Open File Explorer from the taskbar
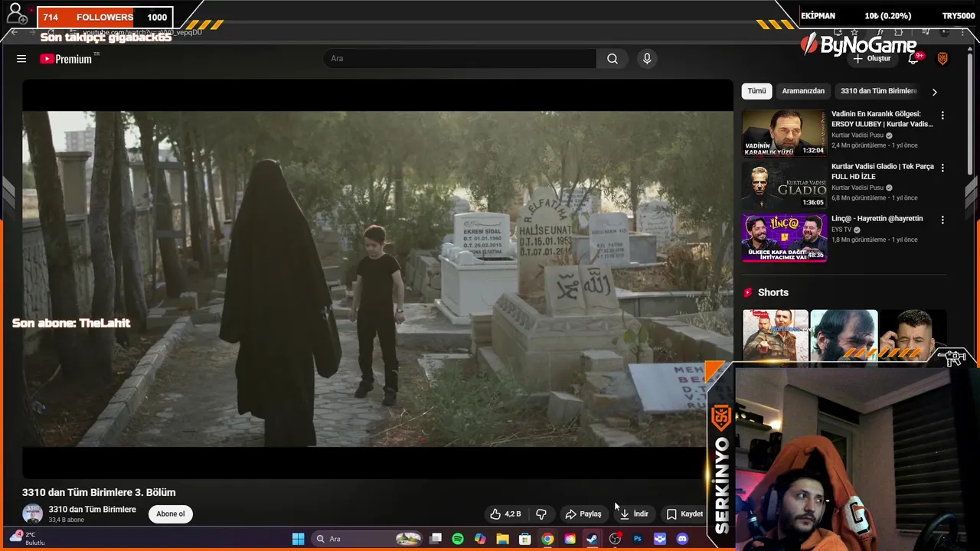This screenshot has height=551, width=980. [x=502, y=539]
